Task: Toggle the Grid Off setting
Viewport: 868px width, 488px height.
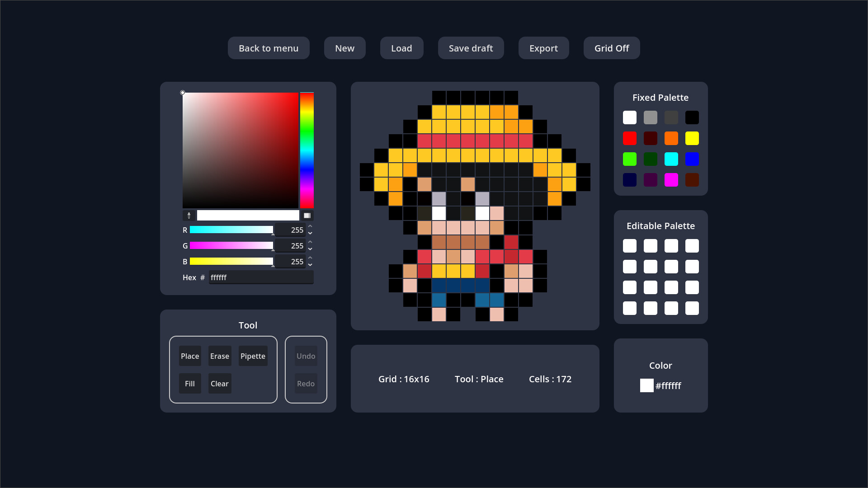Action: tap(611, 48)
